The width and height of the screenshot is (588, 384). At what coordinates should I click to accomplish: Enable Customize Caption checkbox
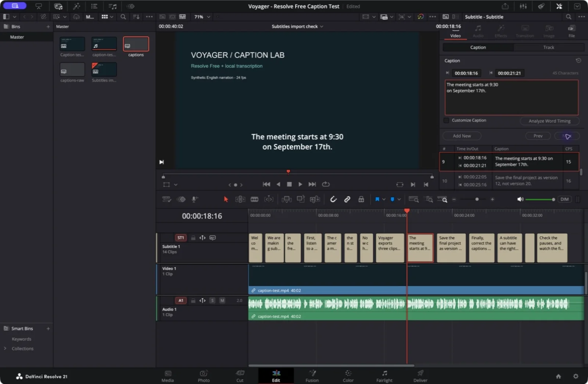coord(446,121)
